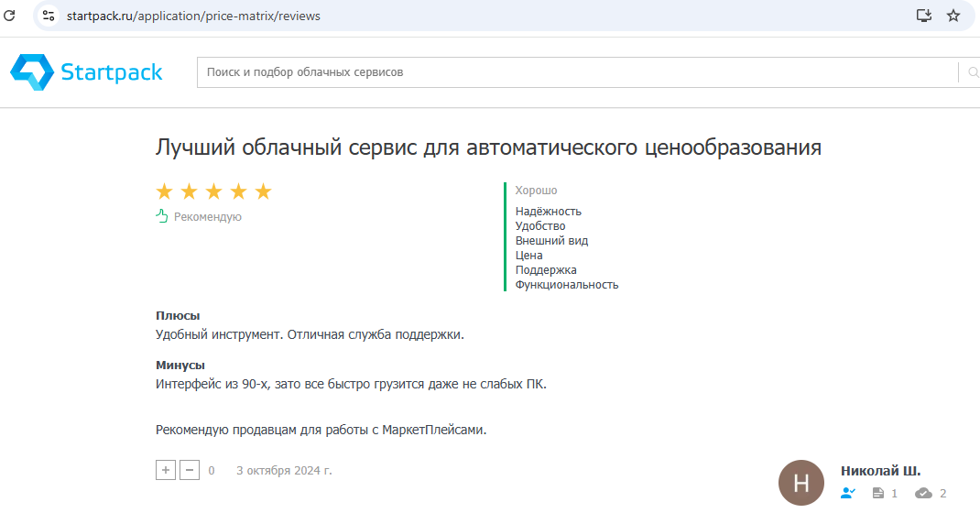The height and width of the screenshot is (524, 980).
Task: Click the Startpack logo
Action: tap(86, 72)
